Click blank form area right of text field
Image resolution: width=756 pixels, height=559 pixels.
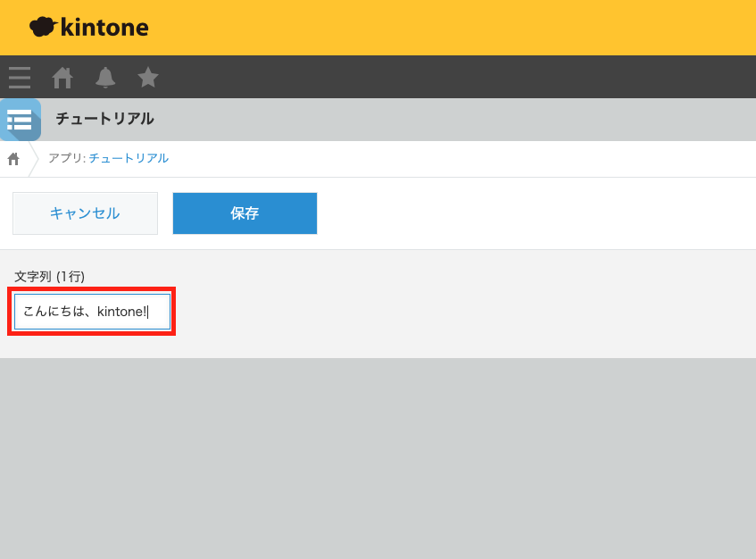pyautogui.click(x=464, y=312)
